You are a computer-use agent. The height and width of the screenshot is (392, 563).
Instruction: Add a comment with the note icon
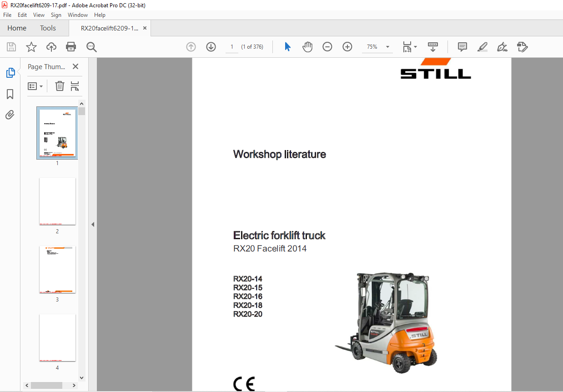point(462,47)
